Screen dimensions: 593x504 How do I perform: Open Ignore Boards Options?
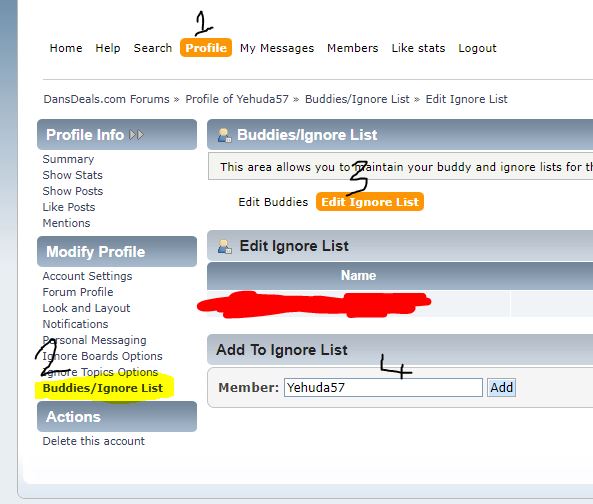pyautogui.click(x=102, y=356)
